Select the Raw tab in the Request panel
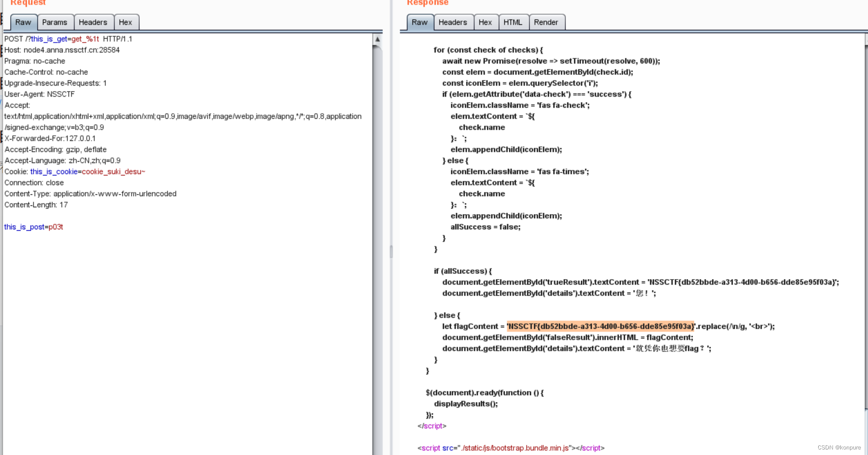 (x=23, y=22)
